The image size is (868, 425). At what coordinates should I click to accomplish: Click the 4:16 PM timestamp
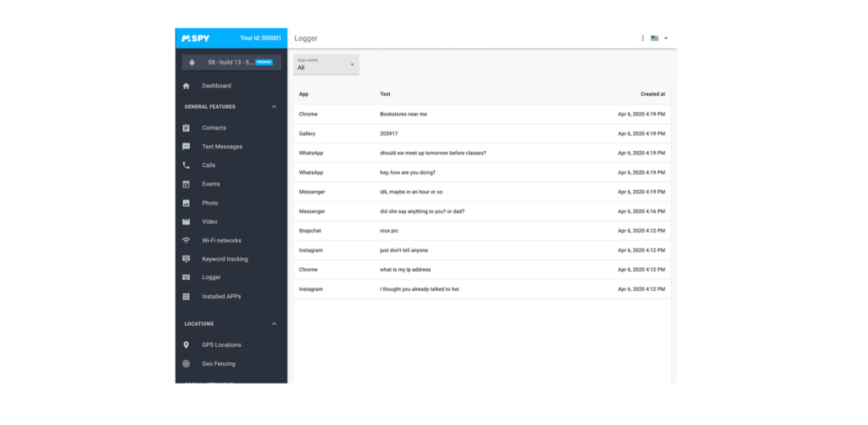pyautogui.click(x=642, y=211)
